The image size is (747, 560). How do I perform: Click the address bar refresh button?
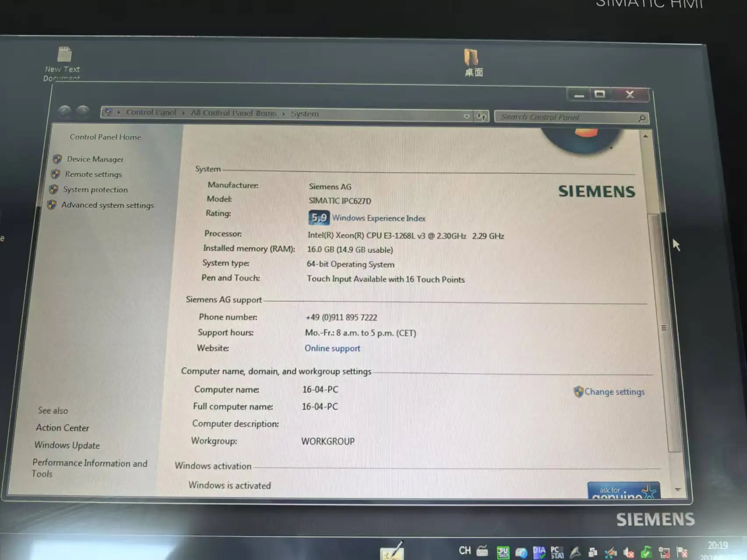tap(481, 116)
